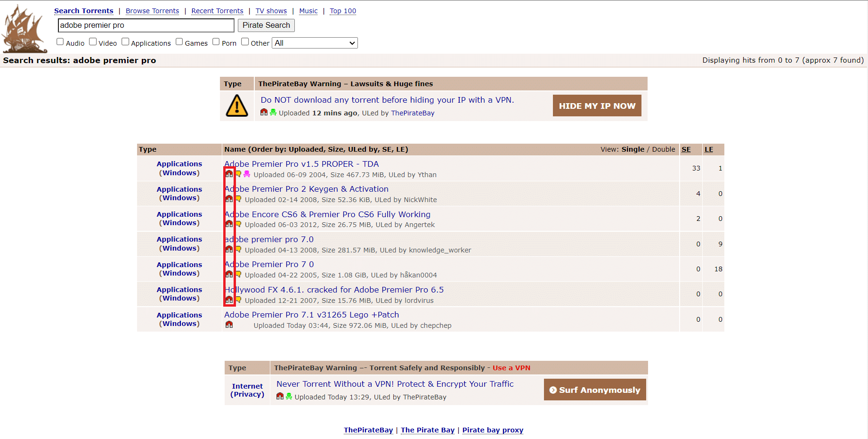Click green skull icon under Never Torrent Without VPN
Image resolution: width=868 pixels, height=439 pixels.
[289, 396]
